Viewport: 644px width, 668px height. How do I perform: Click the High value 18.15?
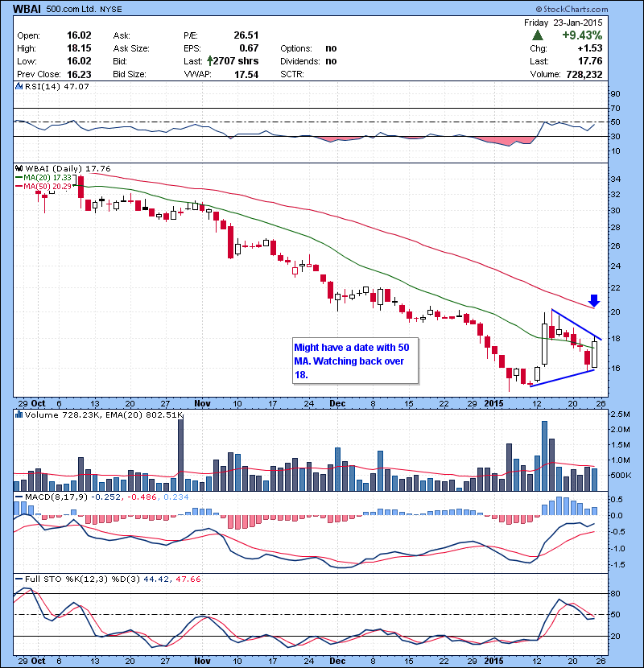coord(79,48)
